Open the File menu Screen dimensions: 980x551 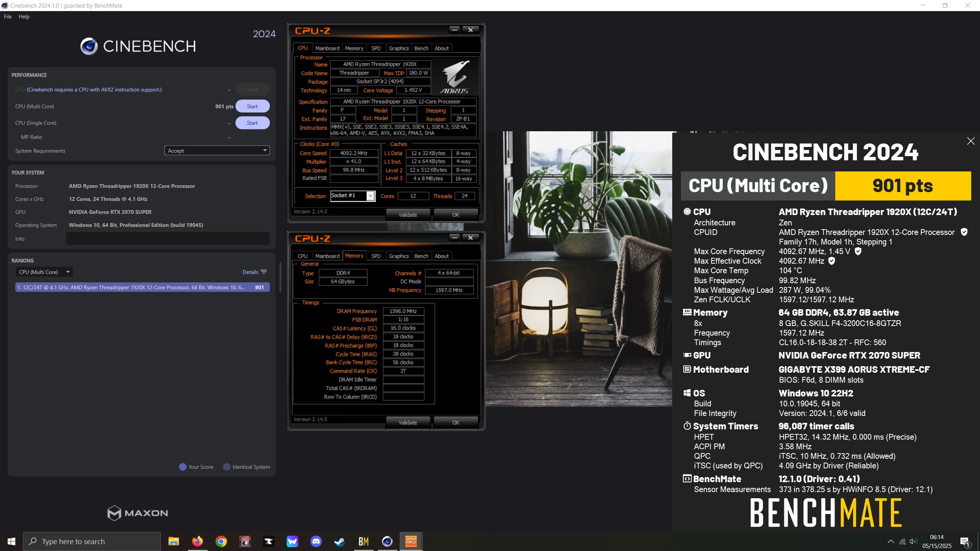coord(8,16)
